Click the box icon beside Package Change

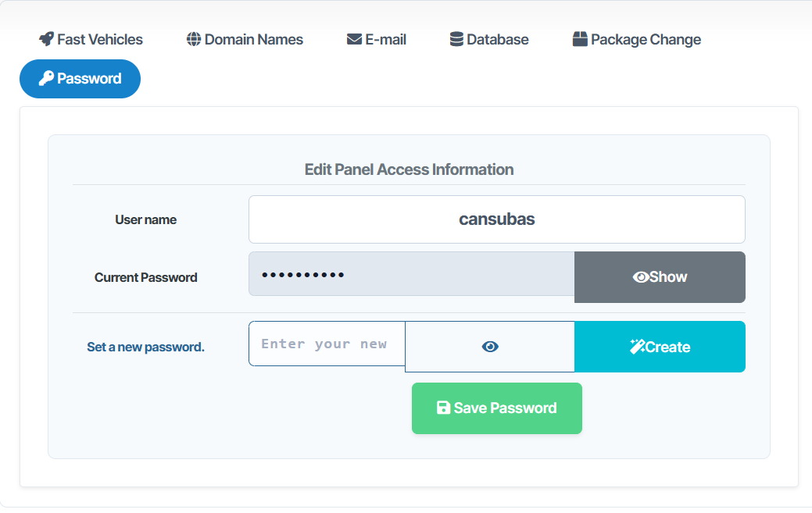click(580, 39)
